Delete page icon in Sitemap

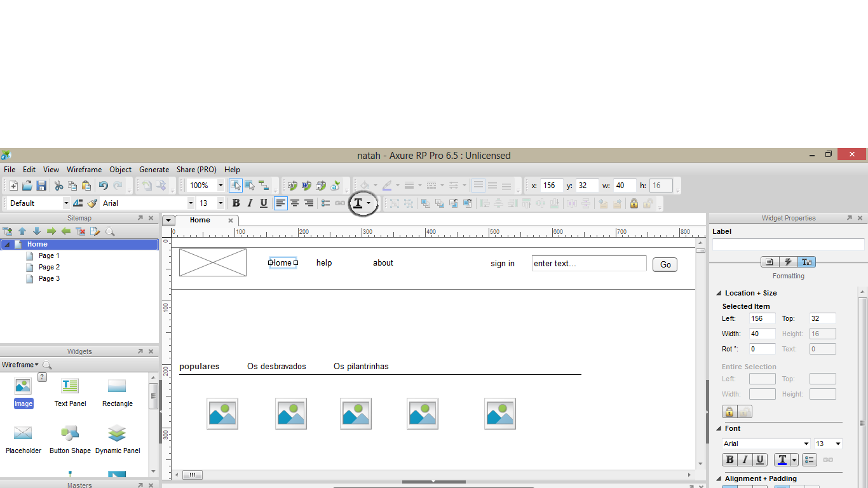[x=81, y=231]
